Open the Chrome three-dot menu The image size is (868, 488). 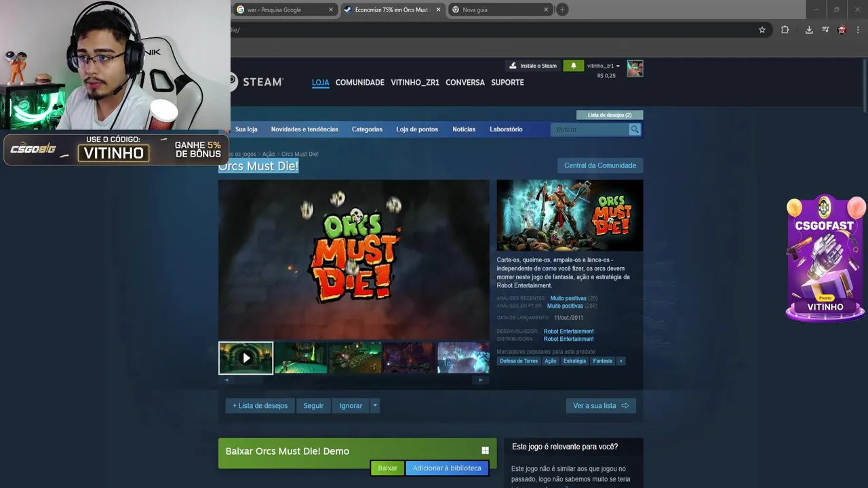coord(858,30)
